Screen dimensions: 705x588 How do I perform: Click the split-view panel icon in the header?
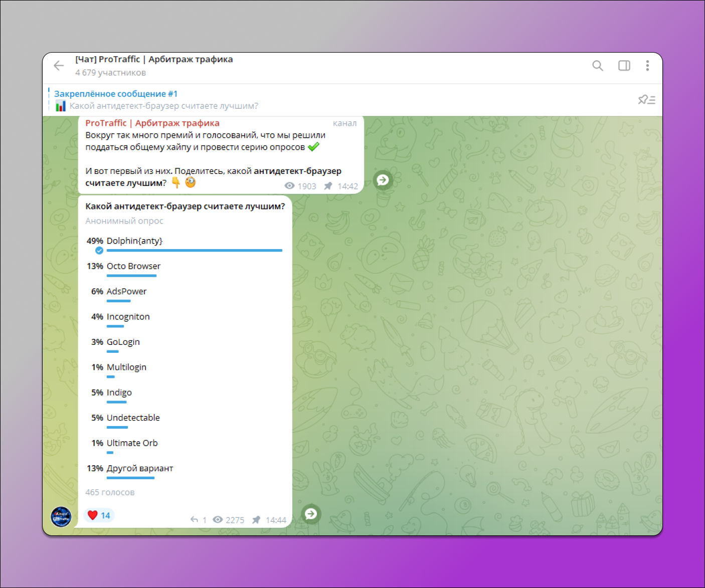pyautogui.click(x=624, y=66)
